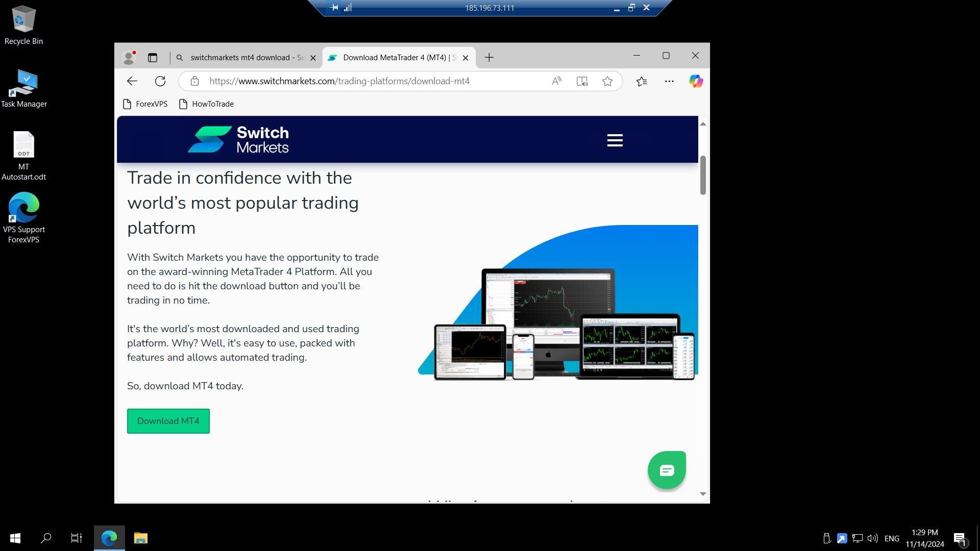Refresh the current page
Image resolution: width=980 pixels, height=551 pixels.
click(x=160, y=81)
